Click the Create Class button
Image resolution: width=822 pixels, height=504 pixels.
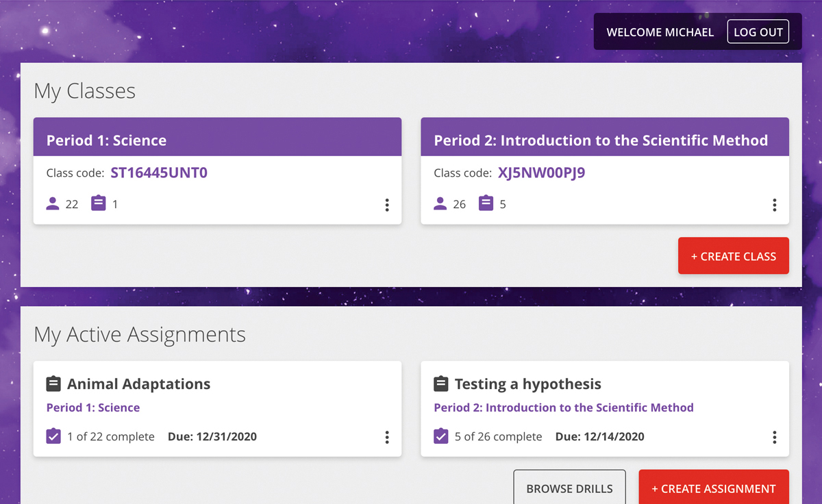point(733,256)
